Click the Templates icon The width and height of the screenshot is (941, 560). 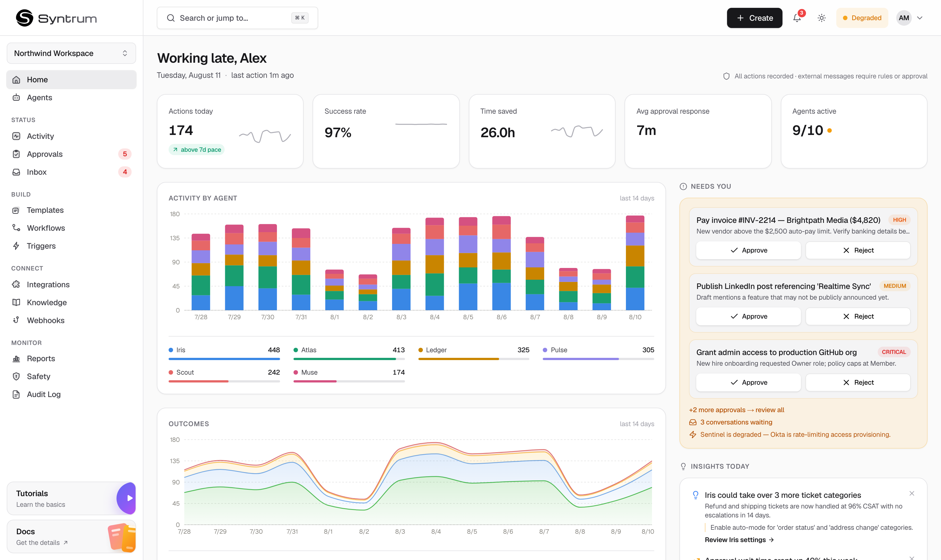pyautogui.click(x=16, y=210)
